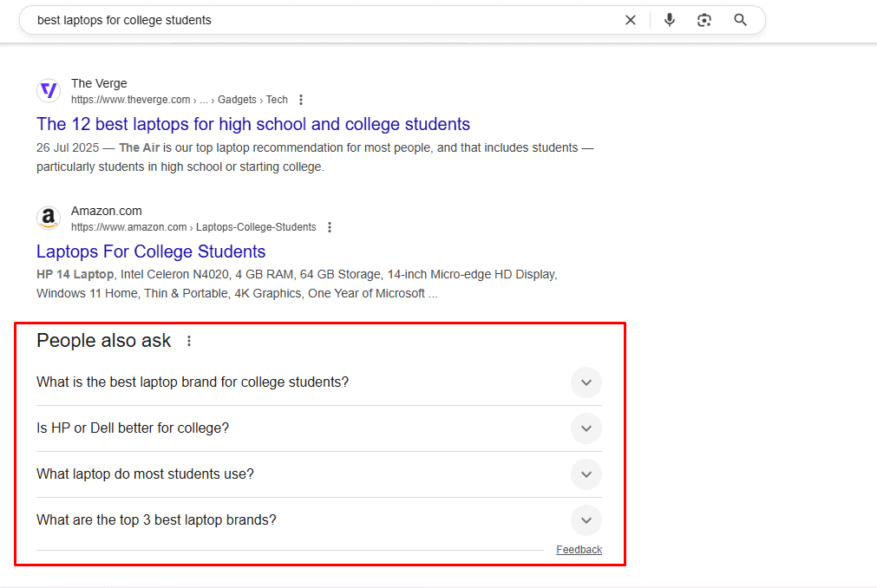Click inside the search text field
Viewport: 877px width, 588px height.
point(321,20)
